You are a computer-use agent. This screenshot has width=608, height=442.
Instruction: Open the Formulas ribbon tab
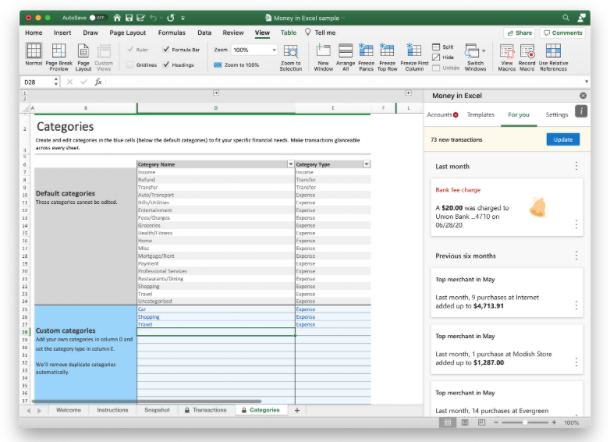(172, 33)
